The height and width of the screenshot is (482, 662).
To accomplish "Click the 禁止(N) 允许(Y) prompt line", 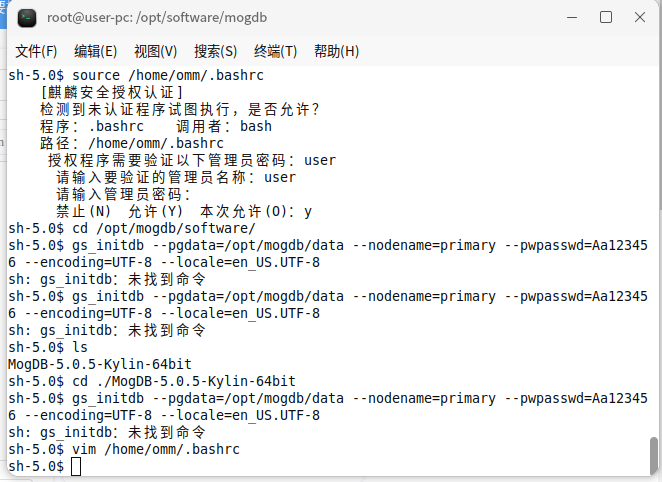I will 184,211.
